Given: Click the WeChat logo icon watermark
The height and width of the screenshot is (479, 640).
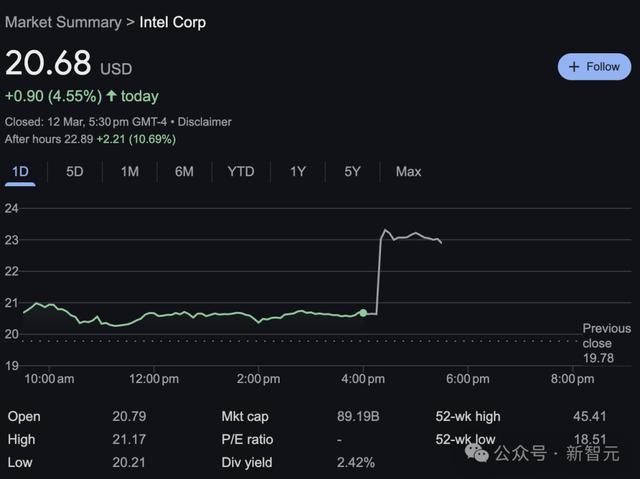Looking at the screenshot, I should (481, 454).
